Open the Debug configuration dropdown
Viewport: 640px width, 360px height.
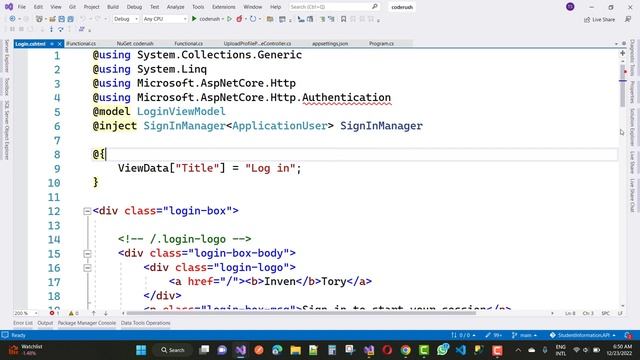[x=126, y=19]
